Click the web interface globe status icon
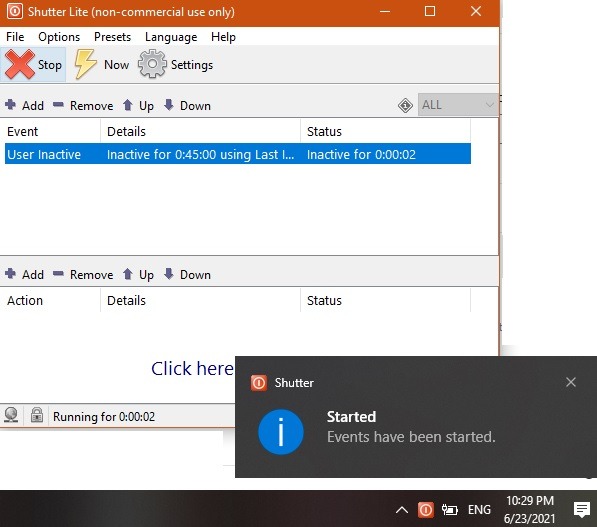597x527 pixels. (11, 415)
